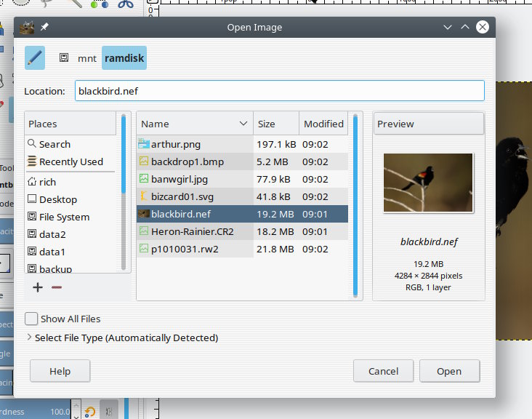Click the Heron-Rainier.CR2 file icon

144,231
